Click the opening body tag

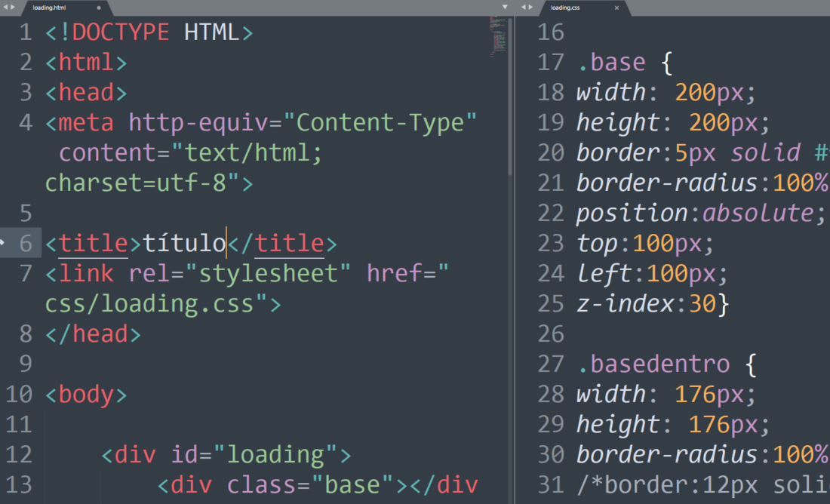tap(86, 395)
